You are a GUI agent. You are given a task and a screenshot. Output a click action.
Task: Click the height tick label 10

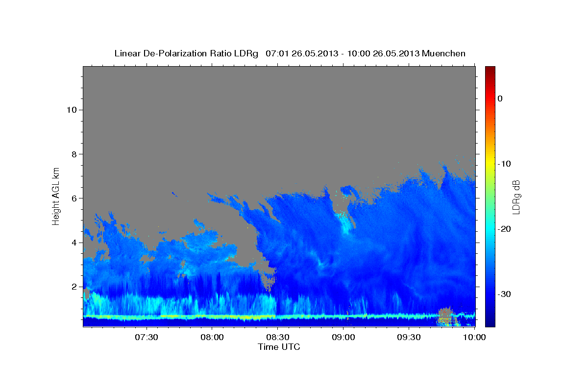point(71,110)
